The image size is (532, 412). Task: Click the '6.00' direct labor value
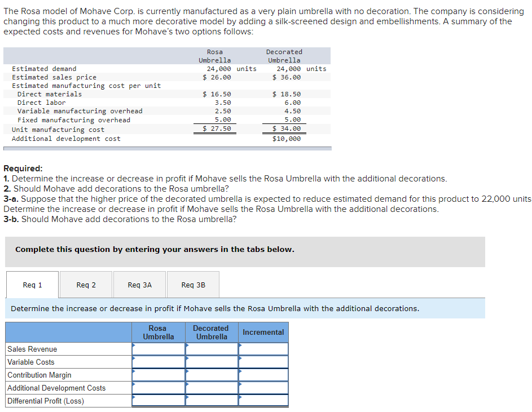click(x=292, y=103)
